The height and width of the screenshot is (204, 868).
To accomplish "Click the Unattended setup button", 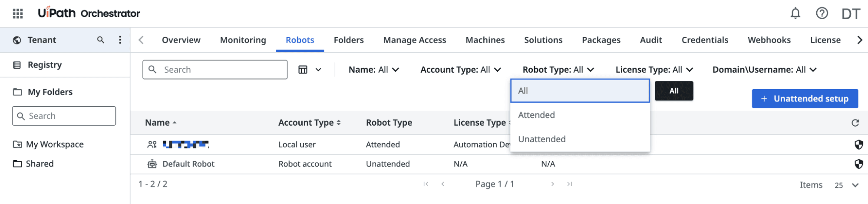I will [x=805, y=99].
